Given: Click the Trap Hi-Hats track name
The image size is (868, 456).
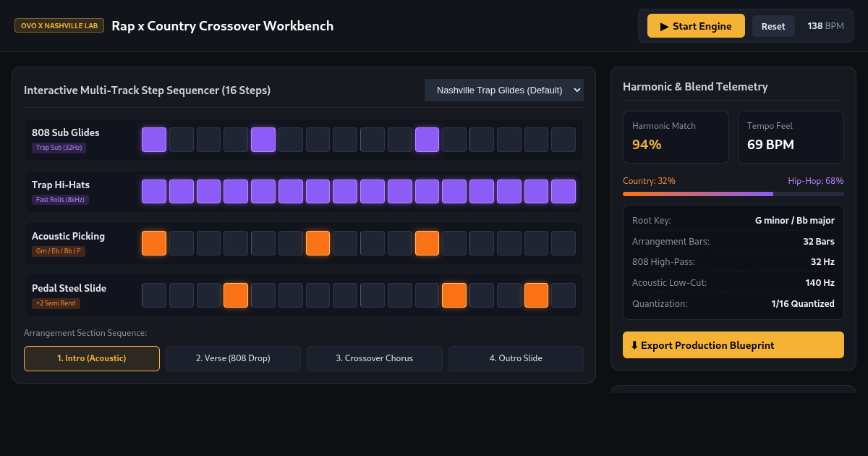Looking at the screenshot, I should [61, 185].
